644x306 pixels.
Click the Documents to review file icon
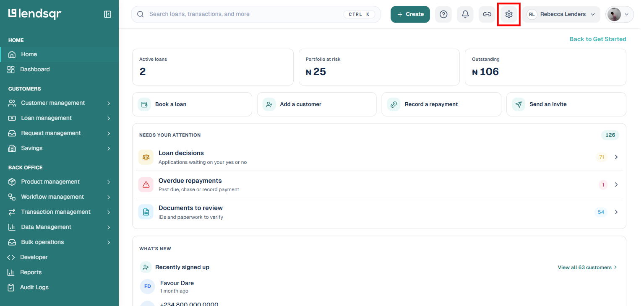pos(146,212)
